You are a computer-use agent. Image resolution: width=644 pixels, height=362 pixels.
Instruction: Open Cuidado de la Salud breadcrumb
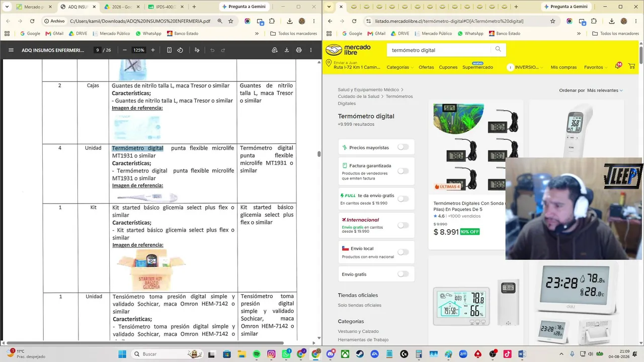tap(359, 96)
